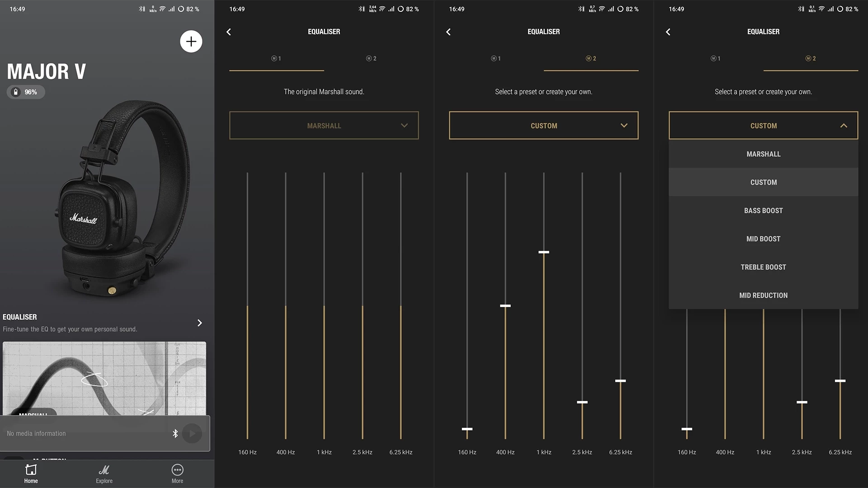Tap 'No media information' text
The image size is (868, 488).
coord(36,433)
